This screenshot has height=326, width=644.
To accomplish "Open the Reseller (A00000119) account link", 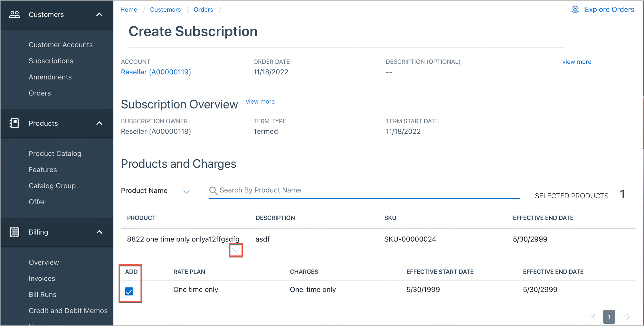I will pyautogui.click(x=156, y=72).
